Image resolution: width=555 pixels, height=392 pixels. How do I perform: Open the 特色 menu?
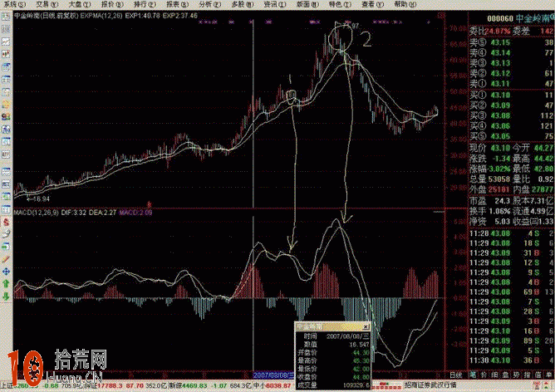pos(340,4)
